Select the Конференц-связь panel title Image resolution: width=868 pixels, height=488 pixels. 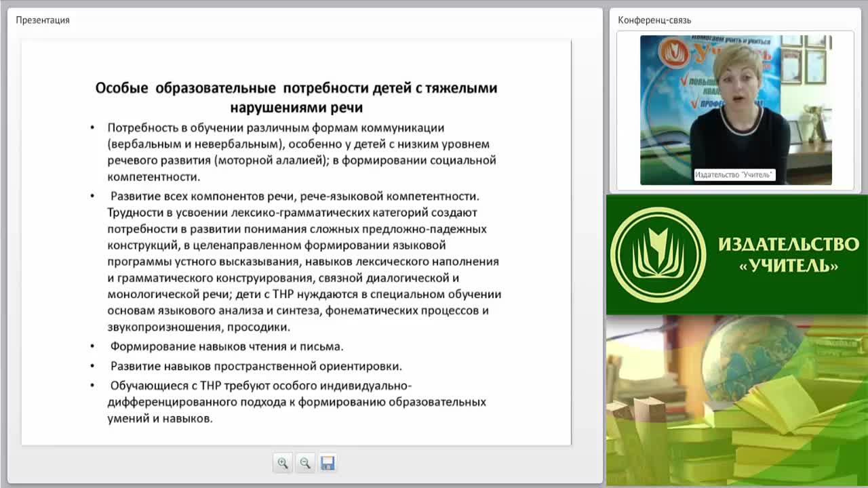tap(654, 20)
